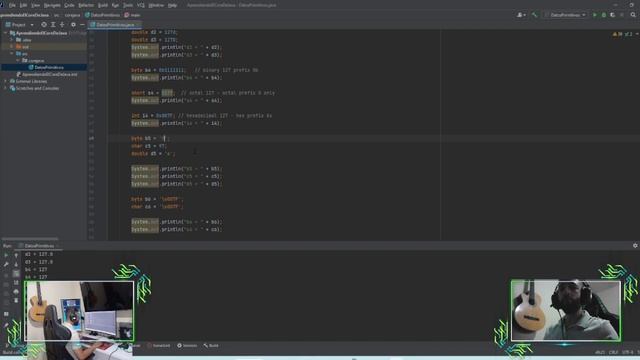The image size is (640, 360).
Task: Toggle the pin tab icon in the Run panel
Action: click(x=6, y=326)
